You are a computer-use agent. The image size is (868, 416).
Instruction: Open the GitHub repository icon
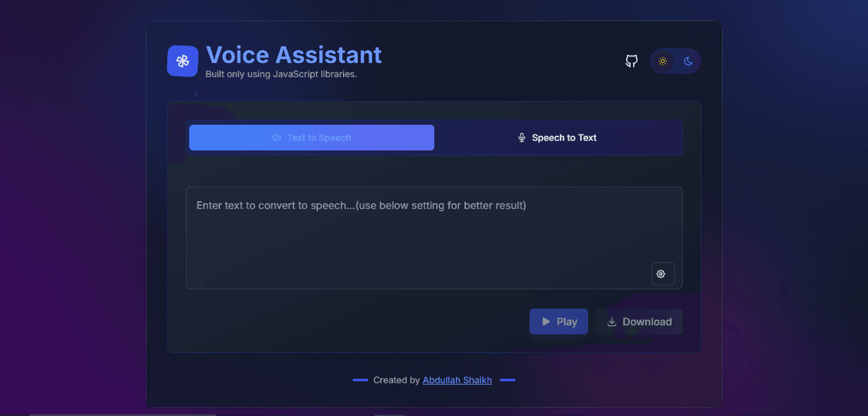(632, 61)
